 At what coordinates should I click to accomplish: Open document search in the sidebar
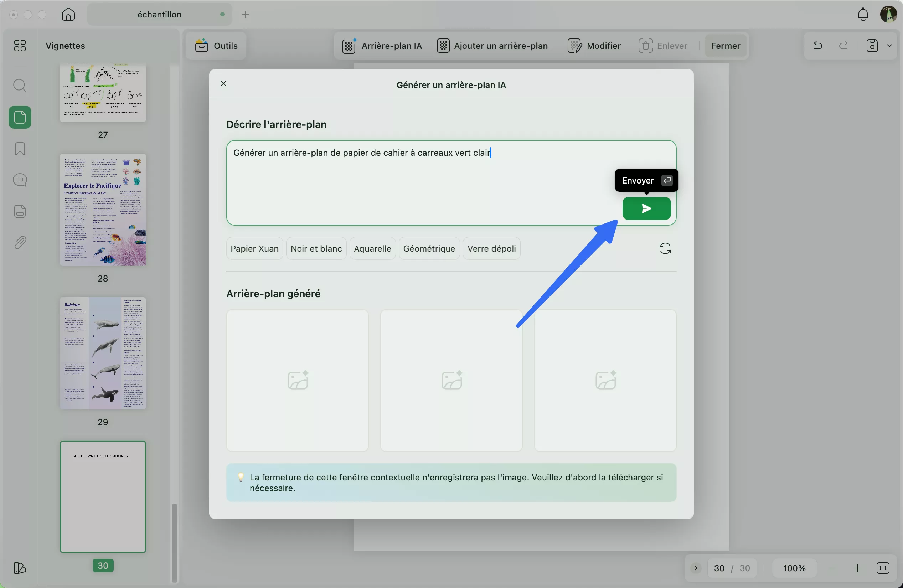(x=19, y=85)
